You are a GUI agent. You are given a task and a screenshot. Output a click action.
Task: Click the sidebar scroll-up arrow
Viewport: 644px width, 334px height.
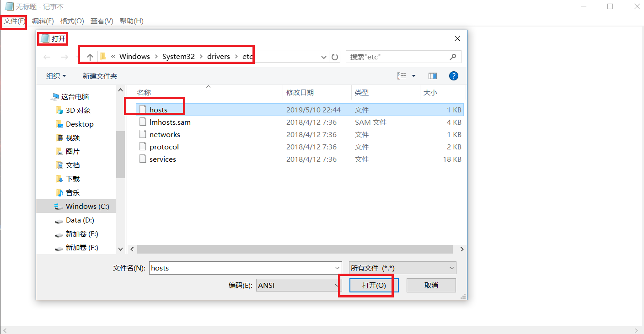coord(121,90)
